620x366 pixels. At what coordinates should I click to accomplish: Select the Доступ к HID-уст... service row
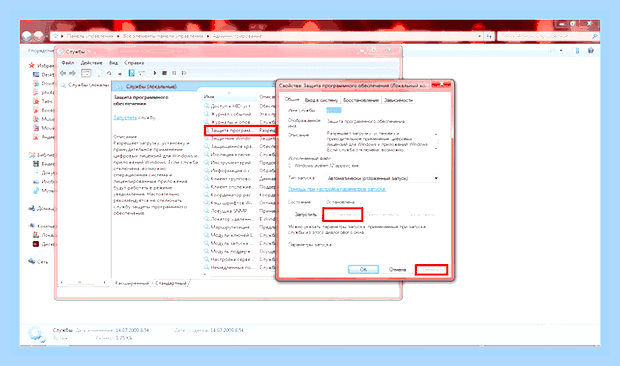tap(239, 106)
